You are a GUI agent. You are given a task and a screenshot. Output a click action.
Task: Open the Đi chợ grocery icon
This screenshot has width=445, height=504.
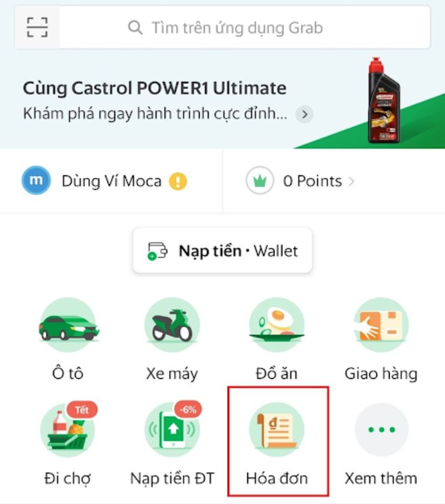coord(68,429)
